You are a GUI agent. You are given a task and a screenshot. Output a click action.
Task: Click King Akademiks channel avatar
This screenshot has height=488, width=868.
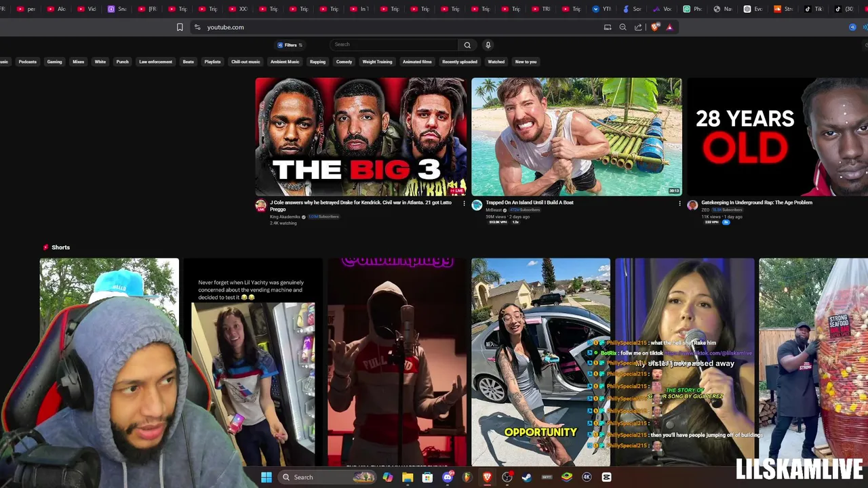click(x=261, y=205)
